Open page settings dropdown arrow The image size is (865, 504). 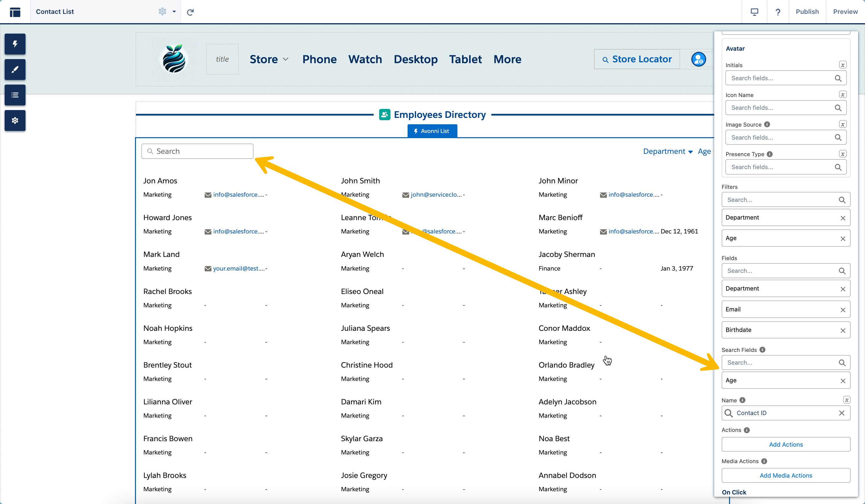[174, 12]
